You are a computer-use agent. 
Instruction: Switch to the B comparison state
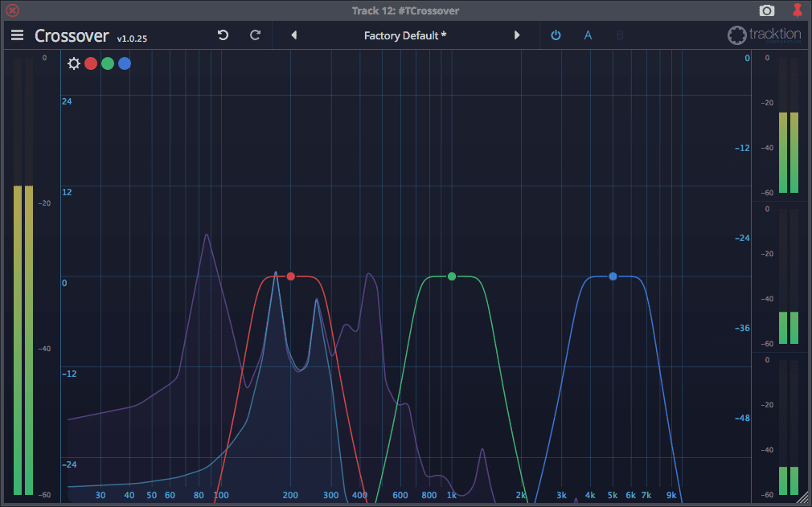coord(620,35)
